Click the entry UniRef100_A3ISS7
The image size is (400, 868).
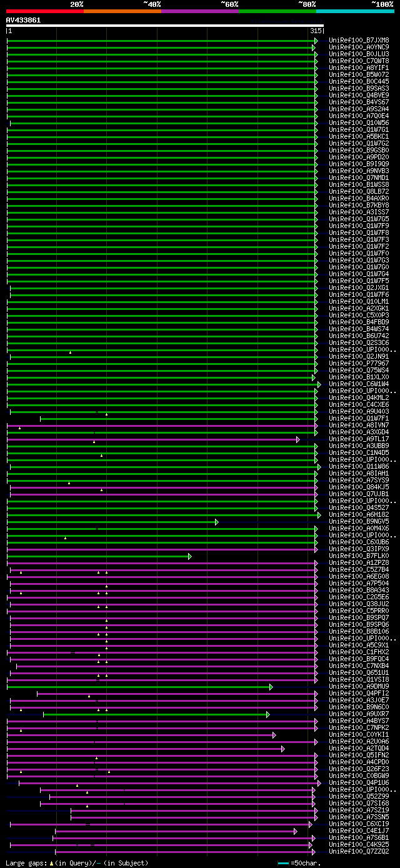(359, 212)
